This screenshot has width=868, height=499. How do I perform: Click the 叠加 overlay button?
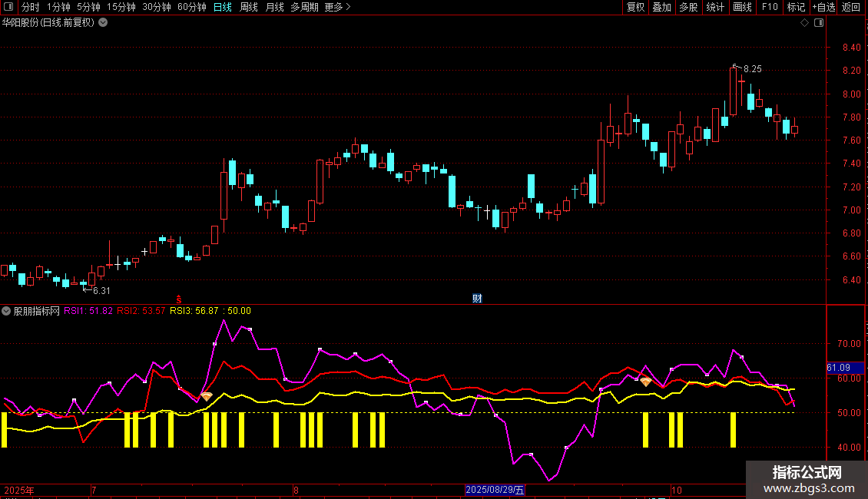coord(662,7)
